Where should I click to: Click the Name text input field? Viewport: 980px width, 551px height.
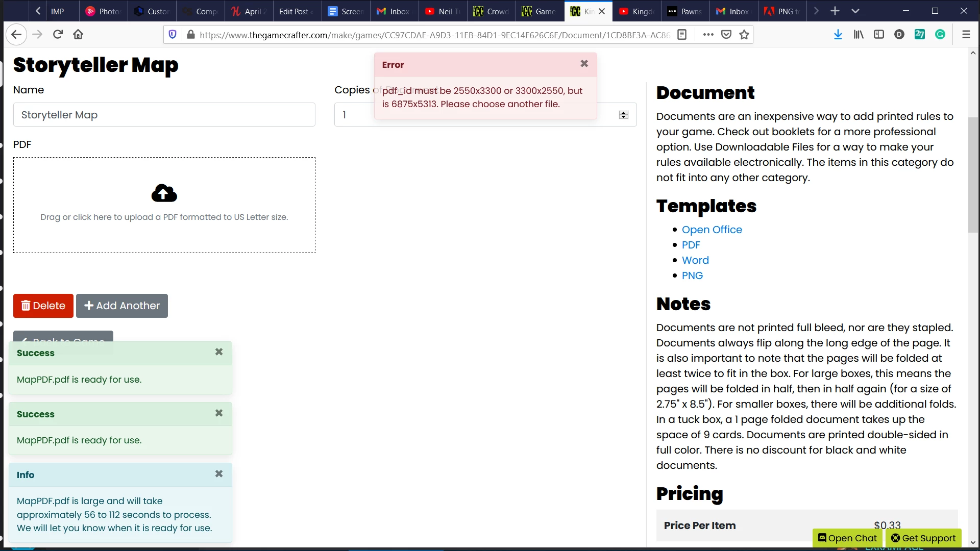164,115
